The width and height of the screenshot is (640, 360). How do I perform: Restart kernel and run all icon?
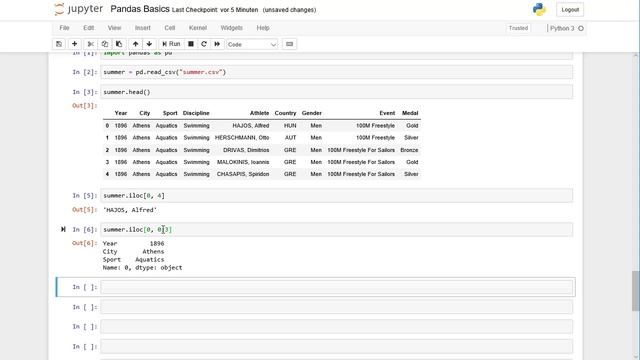(x=217, y=44)
